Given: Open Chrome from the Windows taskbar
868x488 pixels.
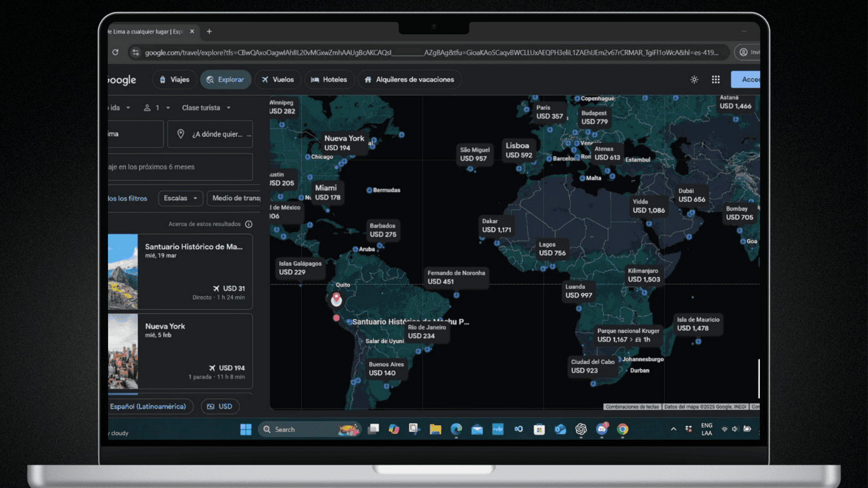Looking at the screenshot, I should [623, 430].
